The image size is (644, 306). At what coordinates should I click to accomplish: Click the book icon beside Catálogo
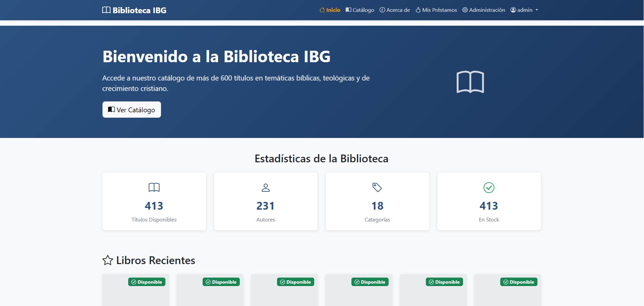click(348, 10)
